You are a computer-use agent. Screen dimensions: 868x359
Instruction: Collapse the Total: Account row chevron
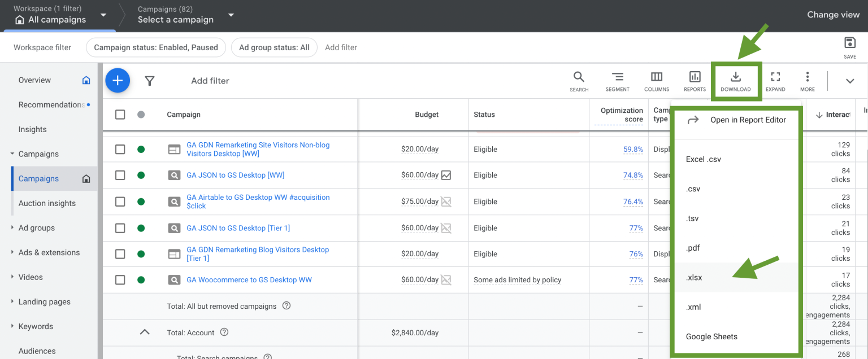(x=145, y=332)
